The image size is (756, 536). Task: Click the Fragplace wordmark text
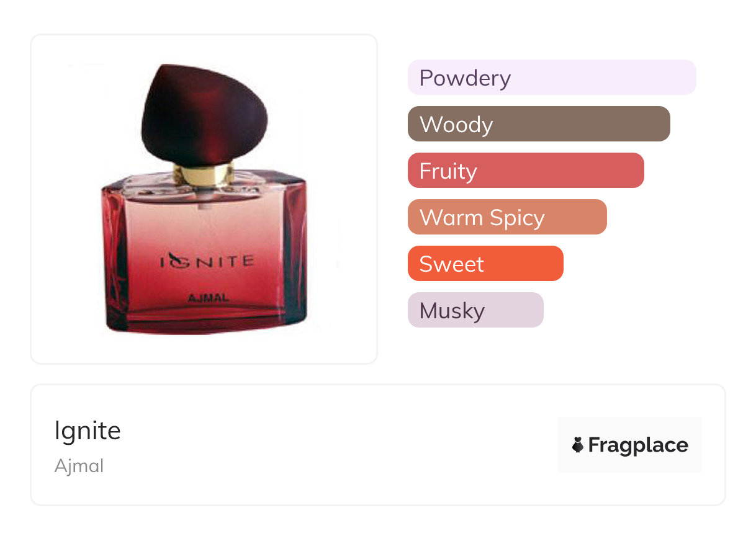[x=638, y=445]
